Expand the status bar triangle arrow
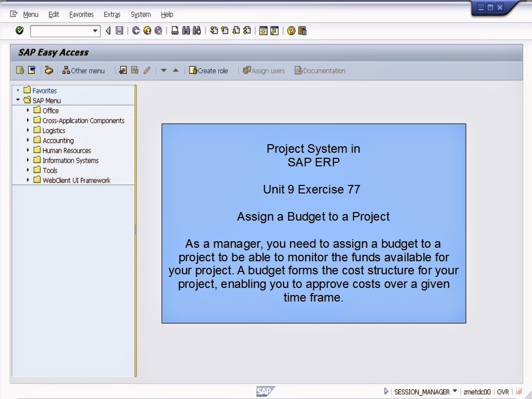The width and height of the screenshot is (532, 399). pos(386,391)
